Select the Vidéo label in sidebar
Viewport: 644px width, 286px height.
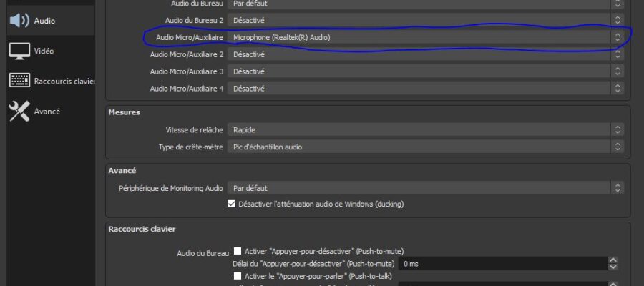[x=44, y=51]
